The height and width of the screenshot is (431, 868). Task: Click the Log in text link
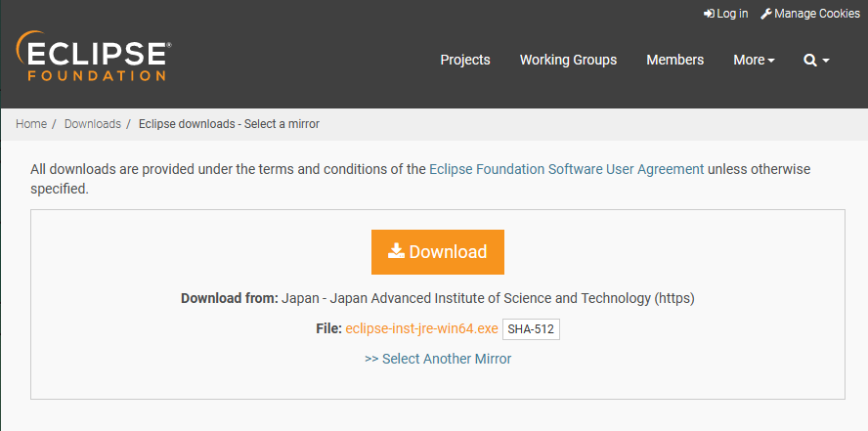732,14
